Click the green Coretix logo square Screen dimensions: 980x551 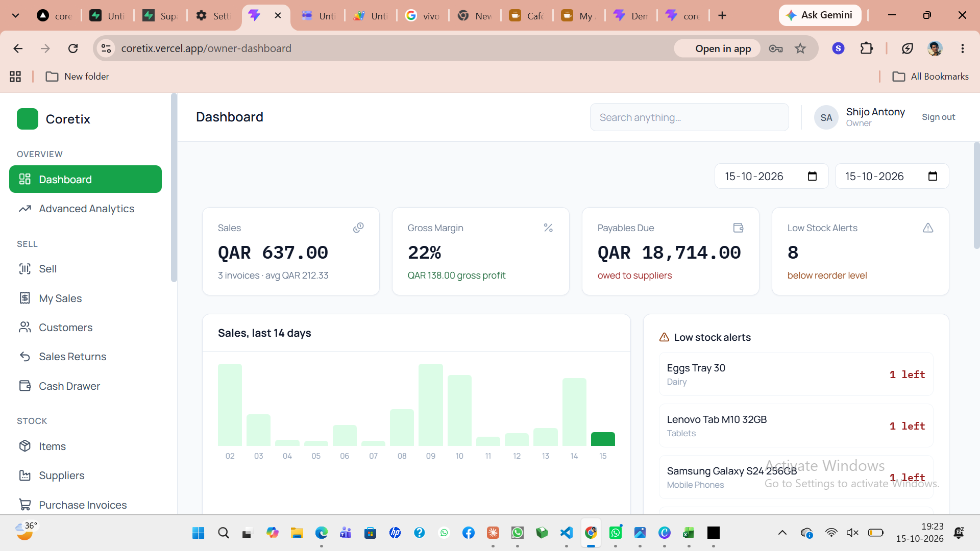(x=28, y=119)
